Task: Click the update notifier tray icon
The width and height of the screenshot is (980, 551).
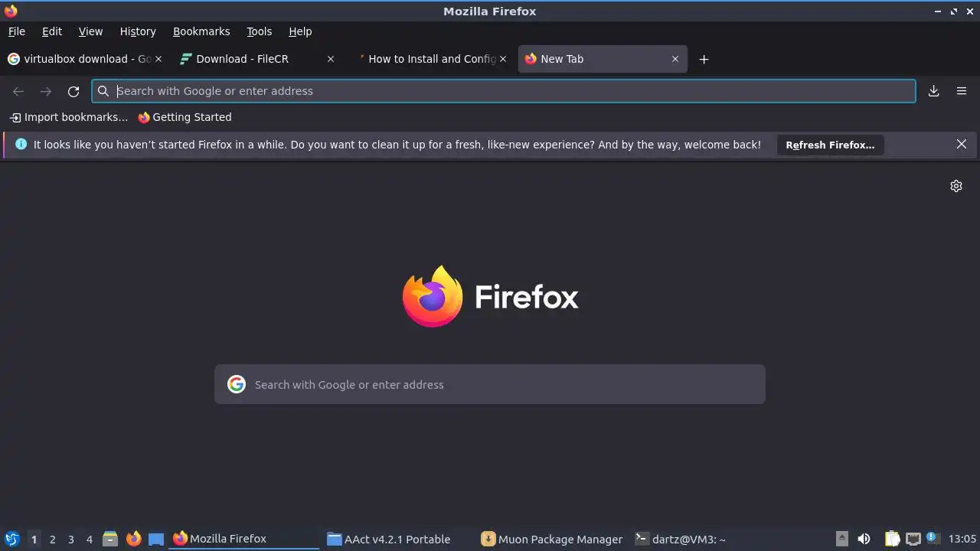Action: tap(932, 538)
